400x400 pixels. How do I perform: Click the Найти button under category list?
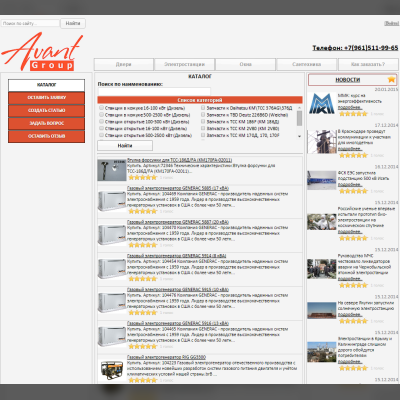125,146
